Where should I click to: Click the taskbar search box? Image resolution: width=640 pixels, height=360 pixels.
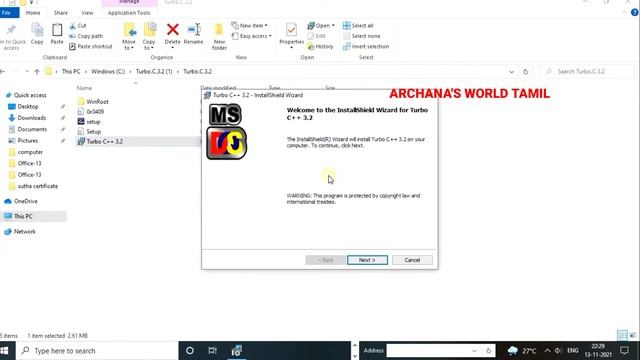pyautogui.click(x=97, y=351)
